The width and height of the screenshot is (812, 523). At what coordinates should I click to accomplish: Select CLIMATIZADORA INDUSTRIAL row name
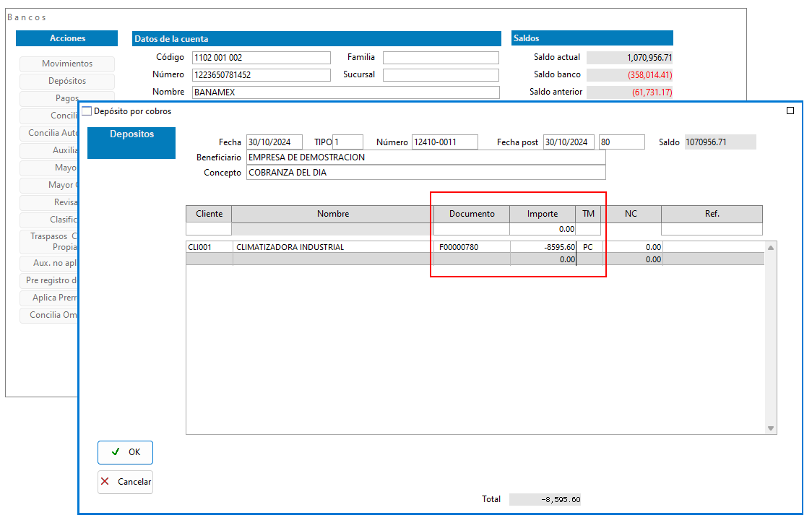tap(333, 247)
